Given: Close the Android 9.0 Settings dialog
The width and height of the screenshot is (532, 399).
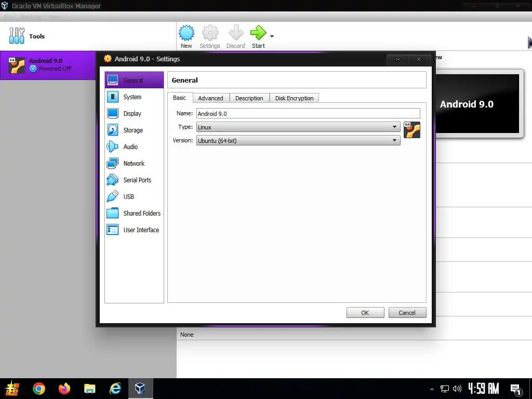Looking at the screenshot, I should (x=419, y=59).
